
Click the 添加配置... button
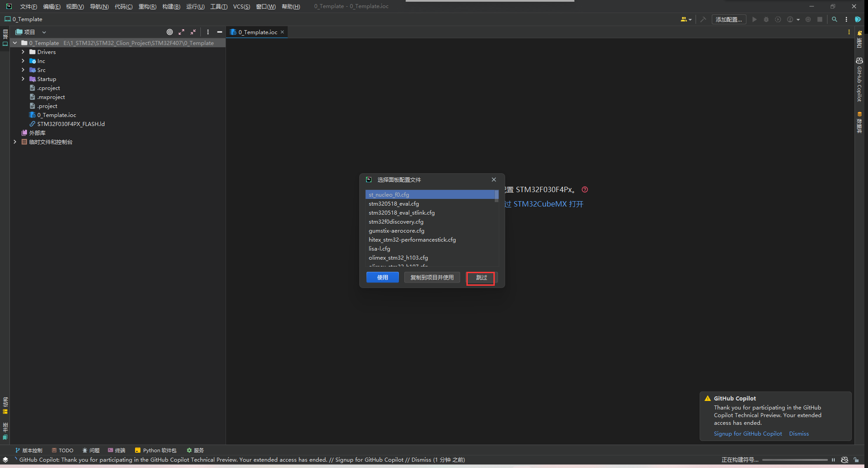pyautogui.click(x=729, y=19)
